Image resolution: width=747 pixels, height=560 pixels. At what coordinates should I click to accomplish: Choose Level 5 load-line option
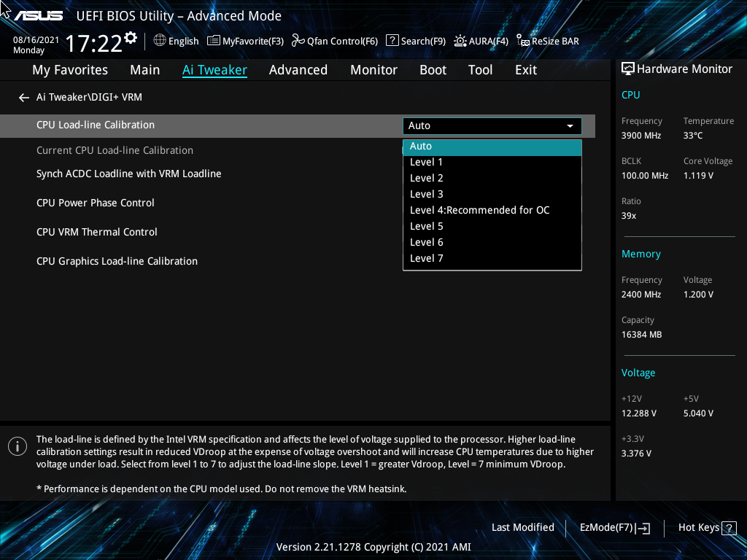pos(492,227)
